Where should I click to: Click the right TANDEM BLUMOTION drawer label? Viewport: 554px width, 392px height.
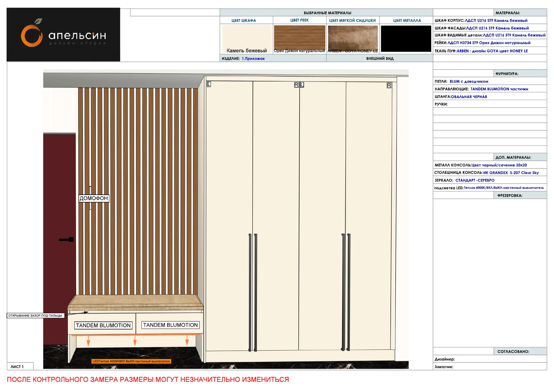coord(170,325)
